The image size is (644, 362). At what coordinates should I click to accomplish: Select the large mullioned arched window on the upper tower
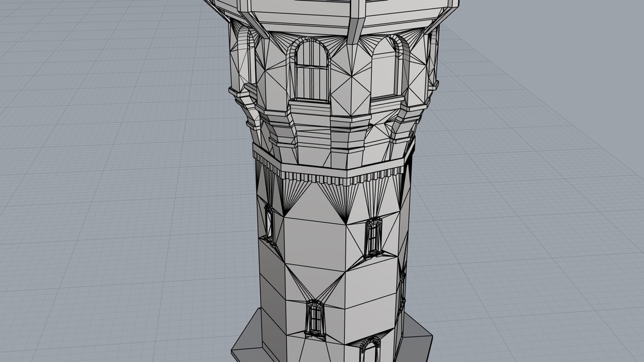[312, 70]
